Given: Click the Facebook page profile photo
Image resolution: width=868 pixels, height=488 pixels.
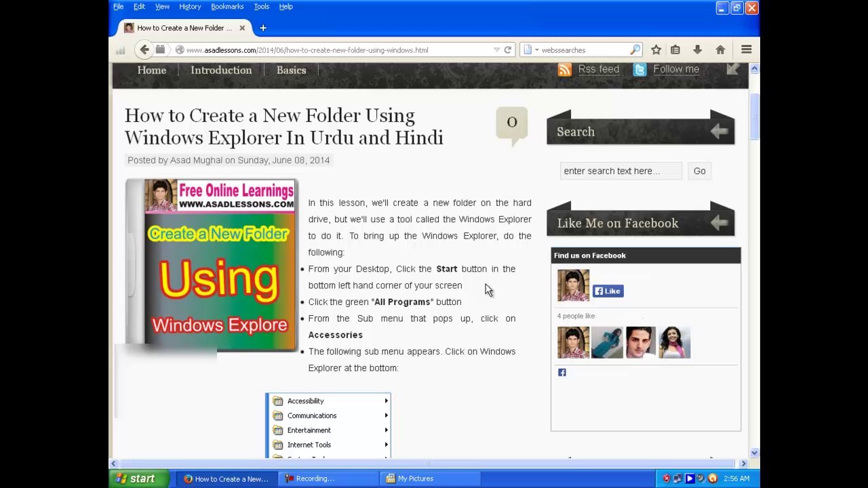Looking at the screenshot, I should [x=573, y=285].
